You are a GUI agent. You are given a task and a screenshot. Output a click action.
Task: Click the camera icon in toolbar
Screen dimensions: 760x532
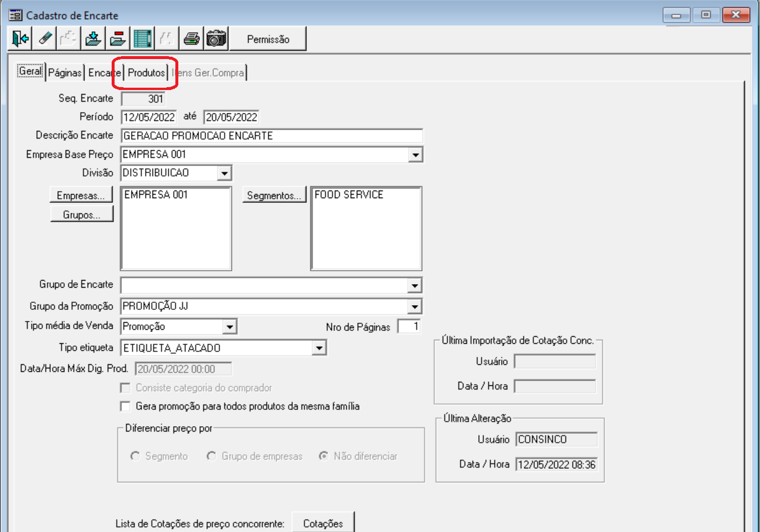point(216,39)
